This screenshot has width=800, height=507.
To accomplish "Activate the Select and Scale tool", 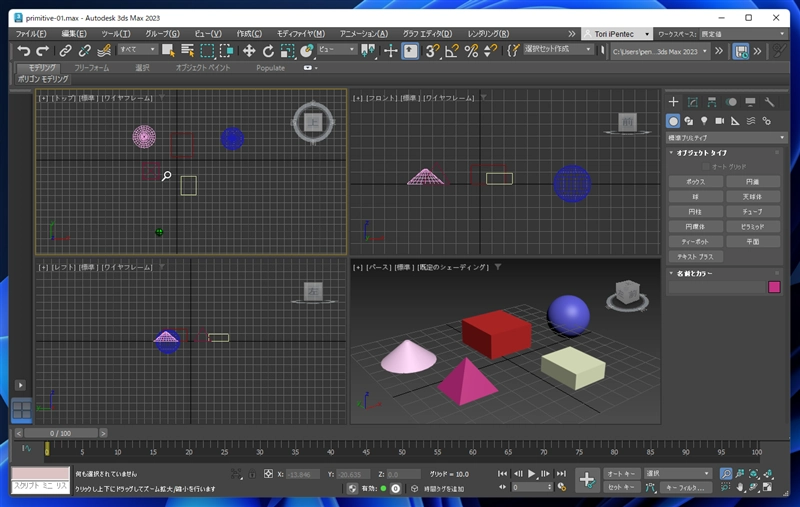I will point(288,50).
